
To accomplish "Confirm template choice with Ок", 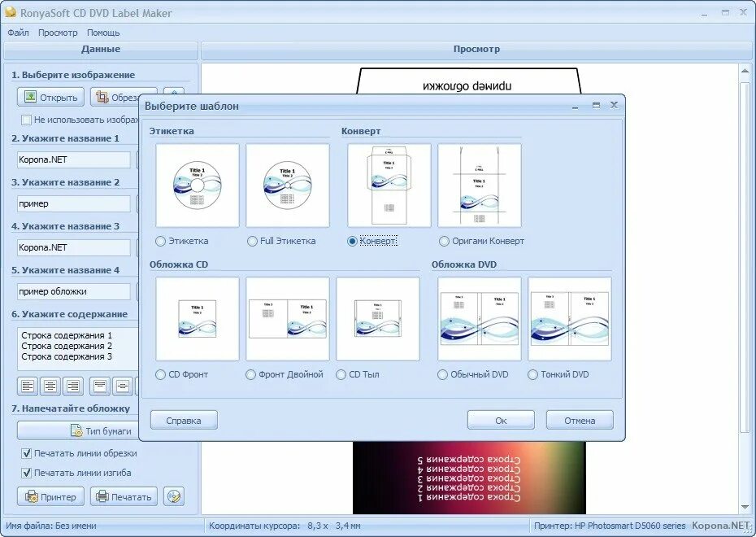I will [x=500, y=419].
